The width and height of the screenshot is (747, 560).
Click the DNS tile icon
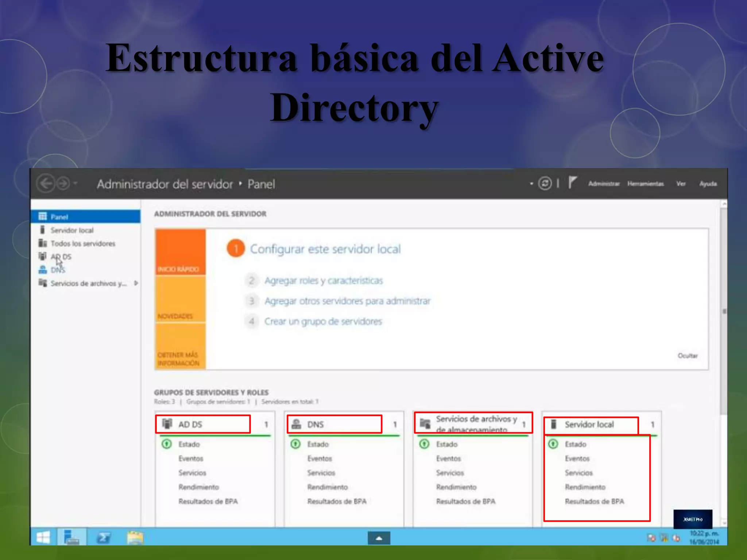point(296,424)
